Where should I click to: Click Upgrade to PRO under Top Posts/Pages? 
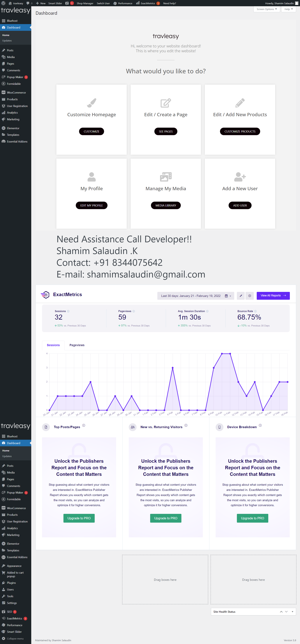pyautogui.click(x=79, y=518)
